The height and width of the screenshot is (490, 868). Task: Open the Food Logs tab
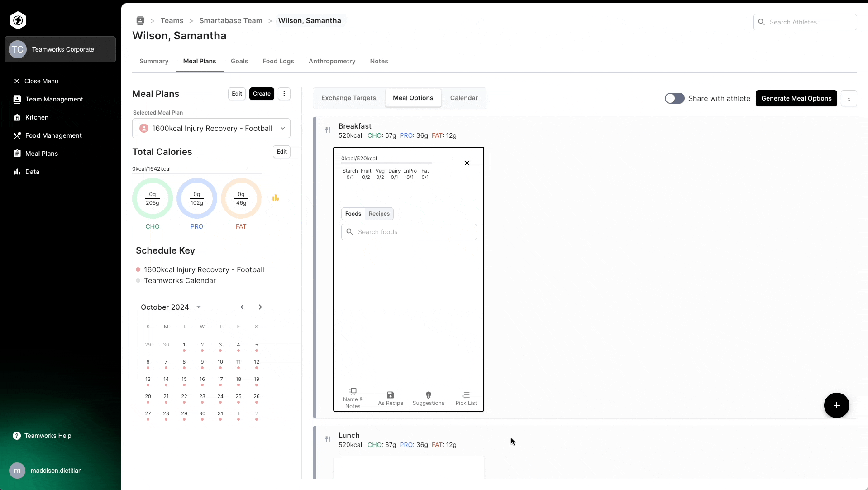tap(278, 61)
